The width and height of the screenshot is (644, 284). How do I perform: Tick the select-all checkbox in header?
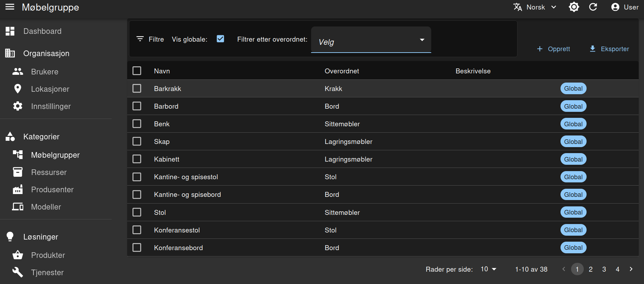coord(137,71)
